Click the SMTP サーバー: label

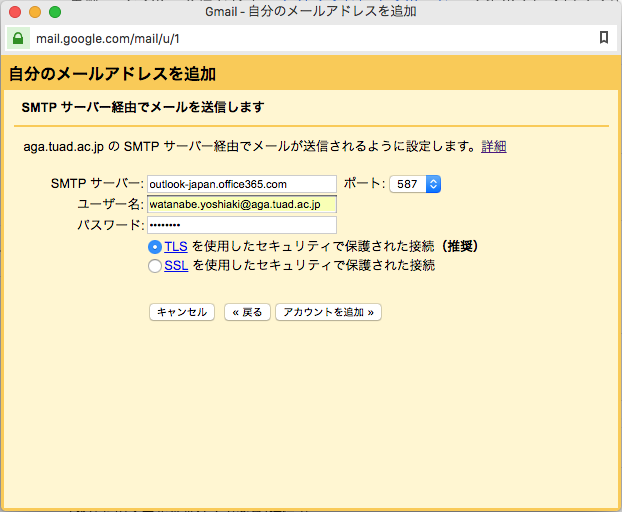click(97, 184)
